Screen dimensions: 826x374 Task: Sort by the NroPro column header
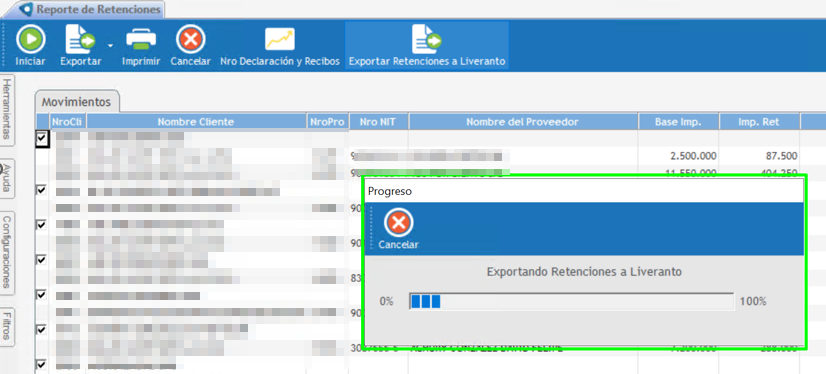(328, 122)
